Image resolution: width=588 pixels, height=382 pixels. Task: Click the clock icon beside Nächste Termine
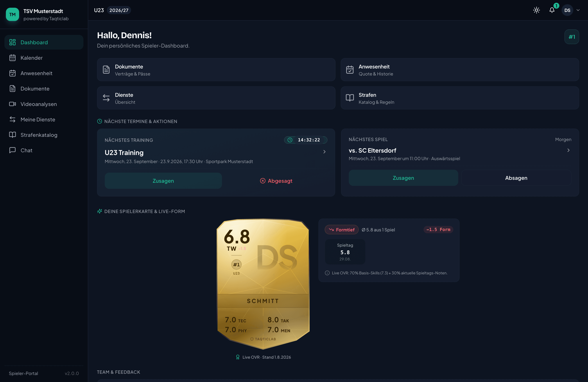click(x=99, y=121)
